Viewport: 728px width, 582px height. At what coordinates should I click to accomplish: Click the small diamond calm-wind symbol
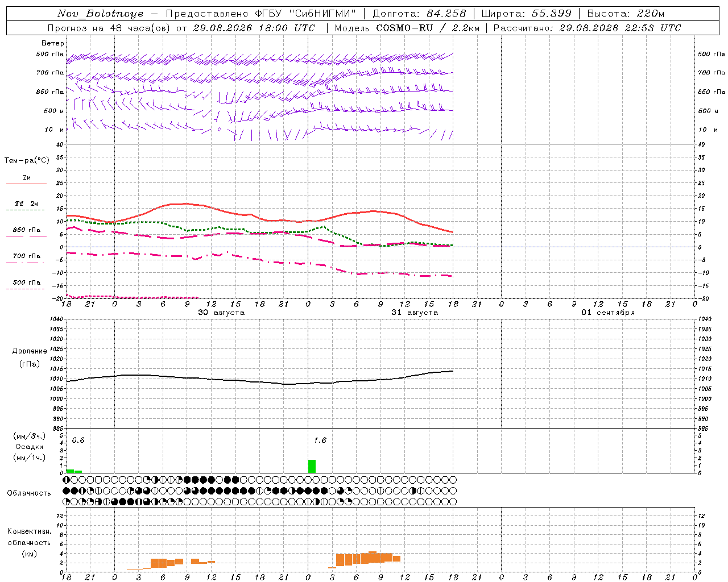220,130
